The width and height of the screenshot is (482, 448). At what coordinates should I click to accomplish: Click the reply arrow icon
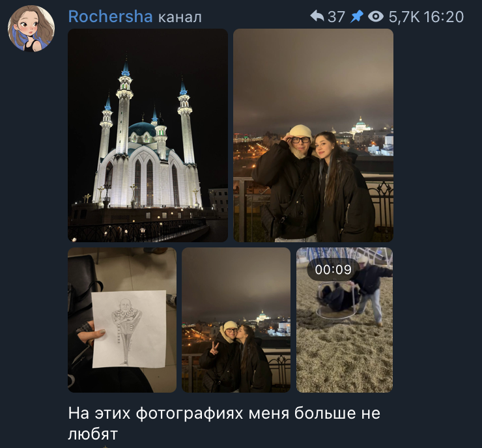(317, 16)
